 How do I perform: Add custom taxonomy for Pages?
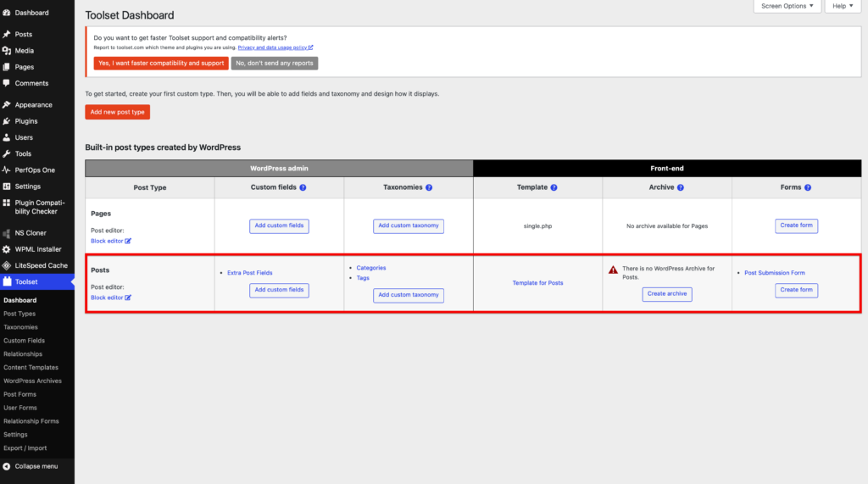coord(409,226)
